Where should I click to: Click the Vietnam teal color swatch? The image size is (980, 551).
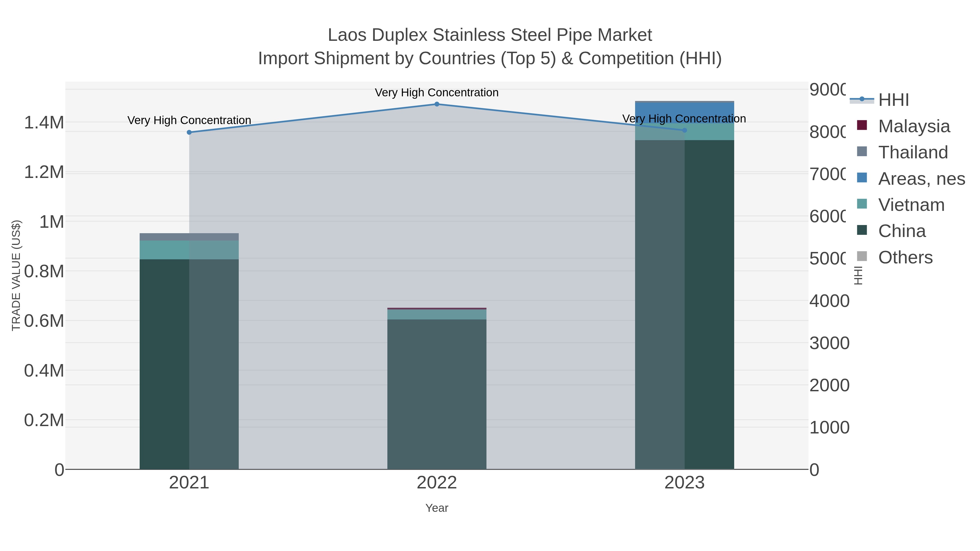click(x=862, y=204)
